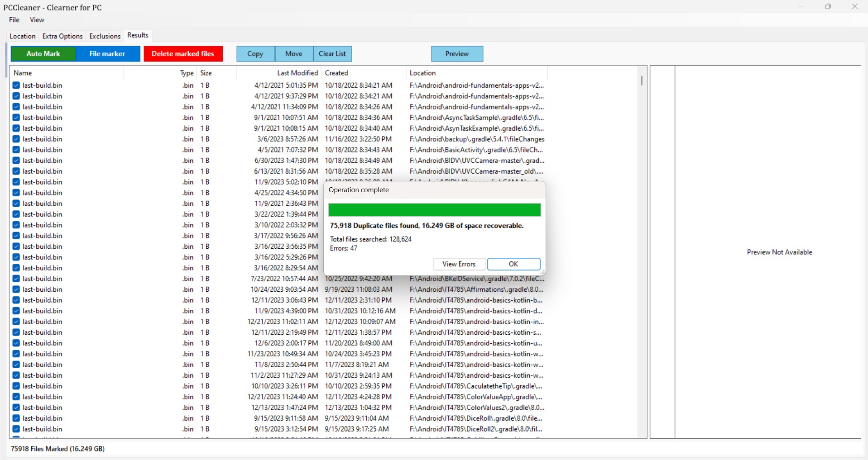Click the Move button
The height and width of the screenshot is (460, 868).
point(294,54)
